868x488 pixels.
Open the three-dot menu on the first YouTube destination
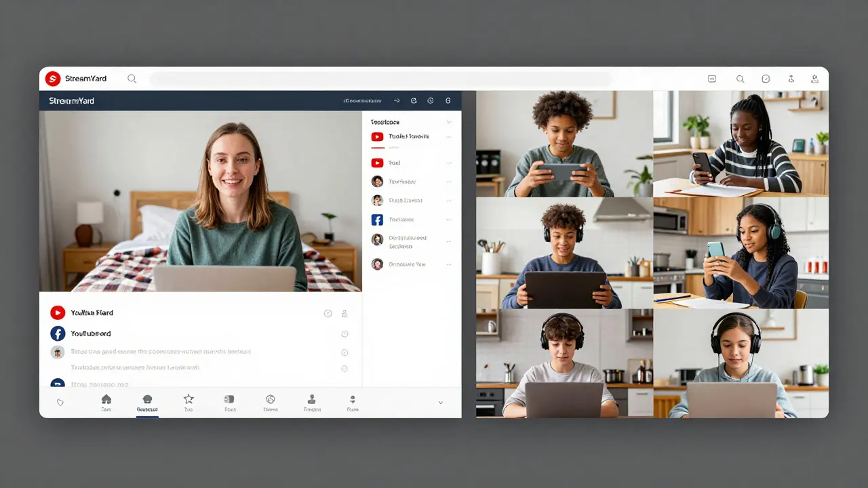click(449, 137)
